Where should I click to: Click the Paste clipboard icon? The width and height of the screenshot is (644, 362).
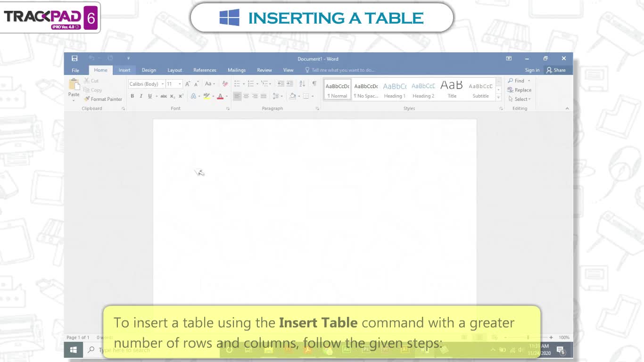pyautogui.click(x=74, y=85)
